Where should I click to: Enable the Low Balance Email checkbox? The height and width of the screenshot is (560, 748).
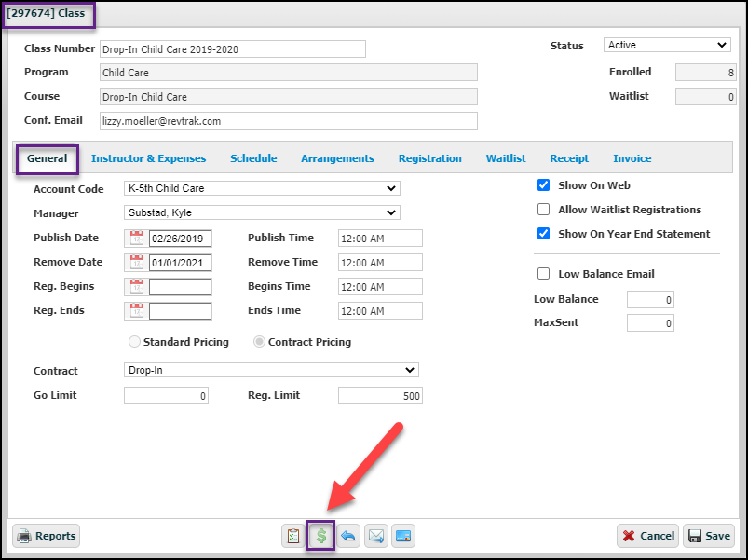[x=543, y=274]
